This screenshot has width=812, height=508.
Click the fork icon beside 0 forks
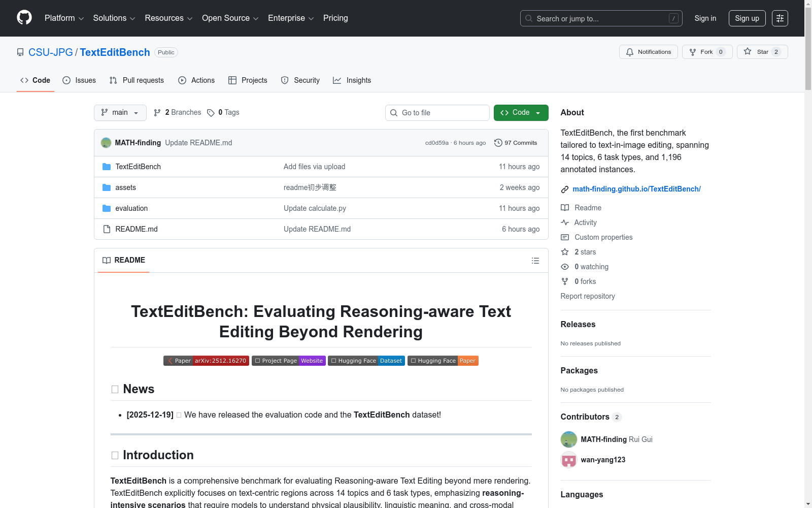pyautogui.click(x=565, y=281)
